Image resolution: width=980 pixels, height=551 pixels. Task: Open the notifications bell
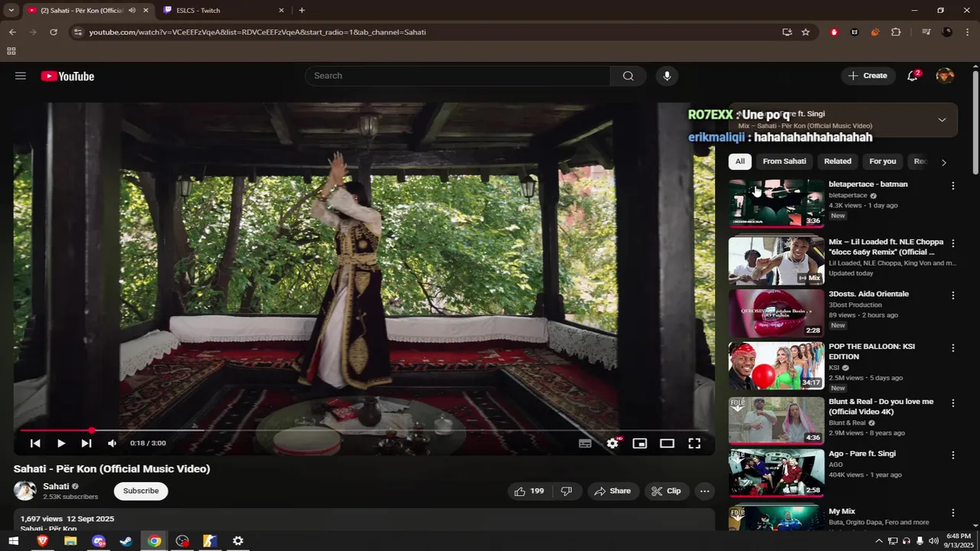[x=913, y=76]
